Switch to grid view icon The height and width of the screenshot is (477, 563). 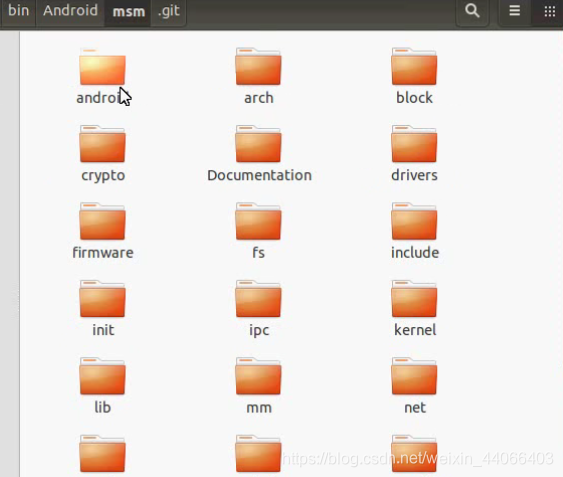(x=549, y=11)
